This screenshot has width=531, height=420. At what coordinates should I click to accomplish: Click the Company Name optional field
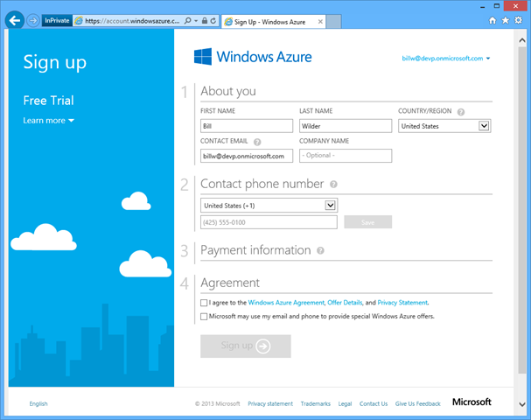pos(345,156)
